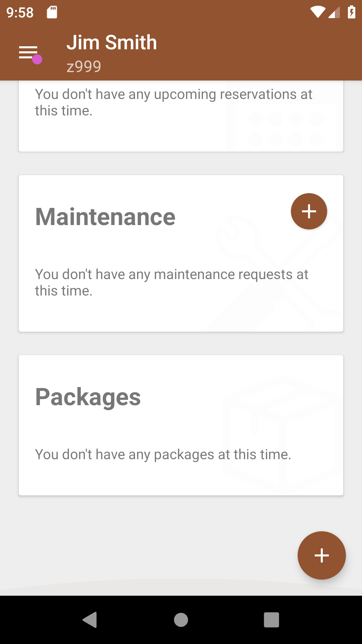Tap the clock showing 9:58
Screen dimensions: 362x644
coord(20,13)
